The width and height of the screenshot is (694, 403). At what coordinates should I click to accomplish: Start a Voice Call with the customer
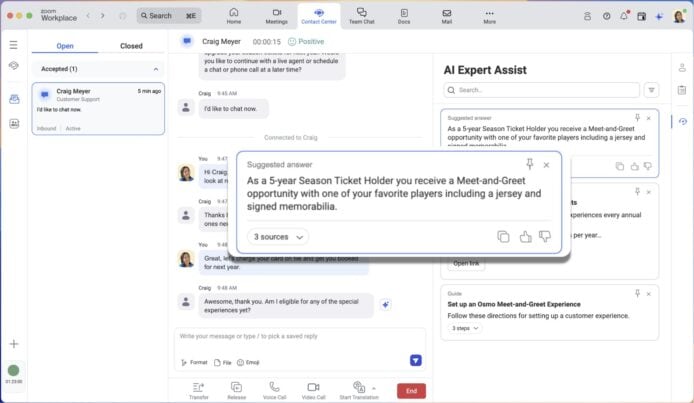click(x=273, y=390)
